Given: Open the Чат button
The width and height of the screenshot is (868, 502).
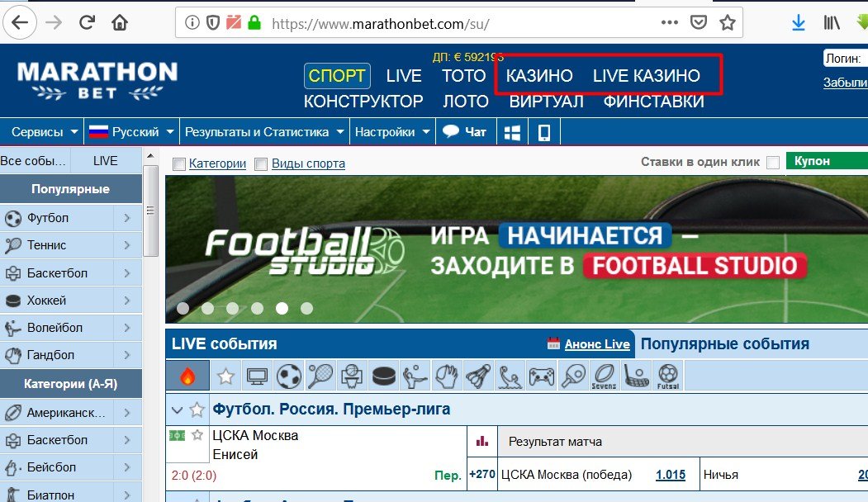Looking at the screenshot, I should [465, 132].
